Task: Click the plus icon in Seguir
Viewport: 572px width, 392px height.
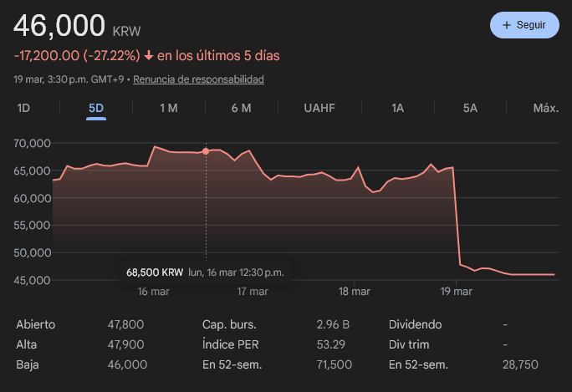Action: pos(506,25)
